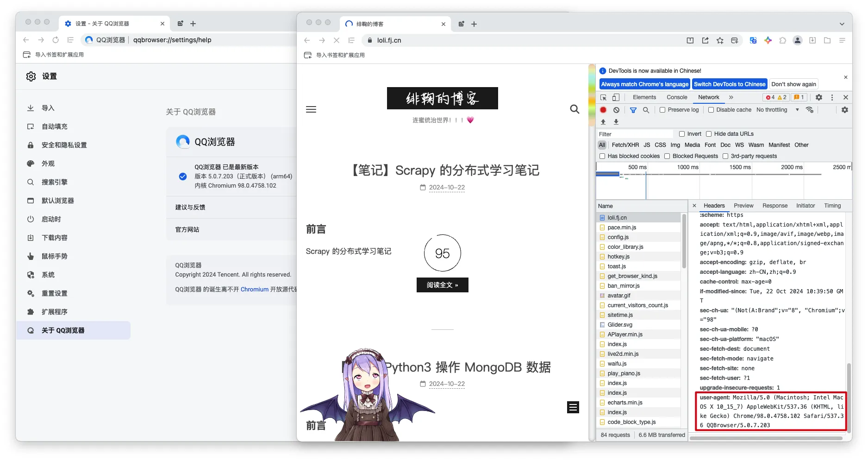The image size is (868, 461).
Task: Filter requests by Fetch/XHR
Action: [x=625, y=145]
